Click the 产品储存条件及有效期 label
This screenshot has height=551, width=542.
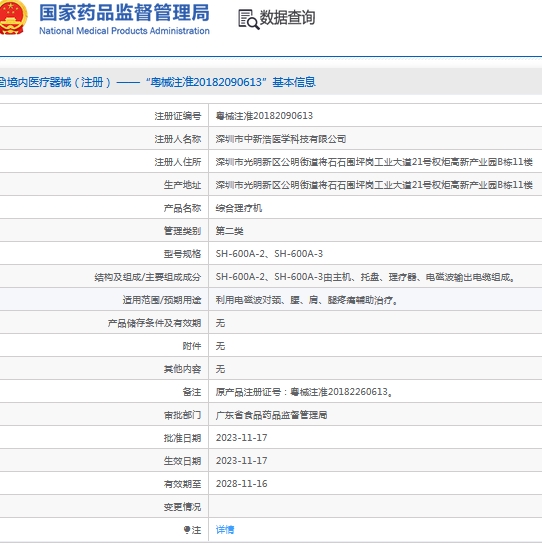tap(154, 323)
